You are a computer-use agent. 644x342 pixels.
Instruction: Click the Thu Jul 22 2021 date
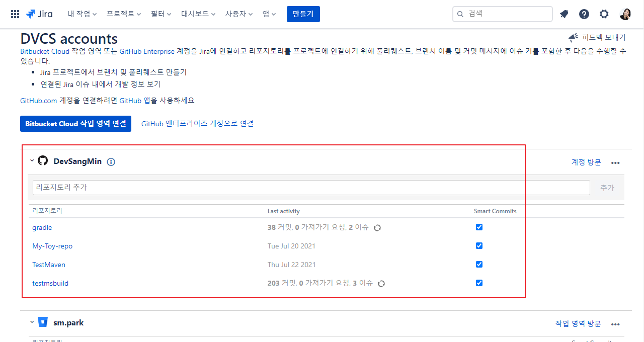pyautogui.click(x=292, y=265)
